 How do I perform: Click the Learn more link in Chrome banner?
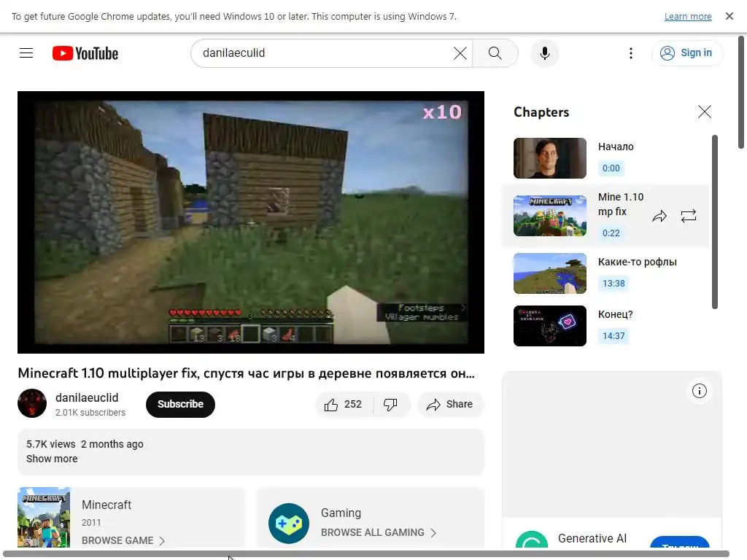click(687, 16)
